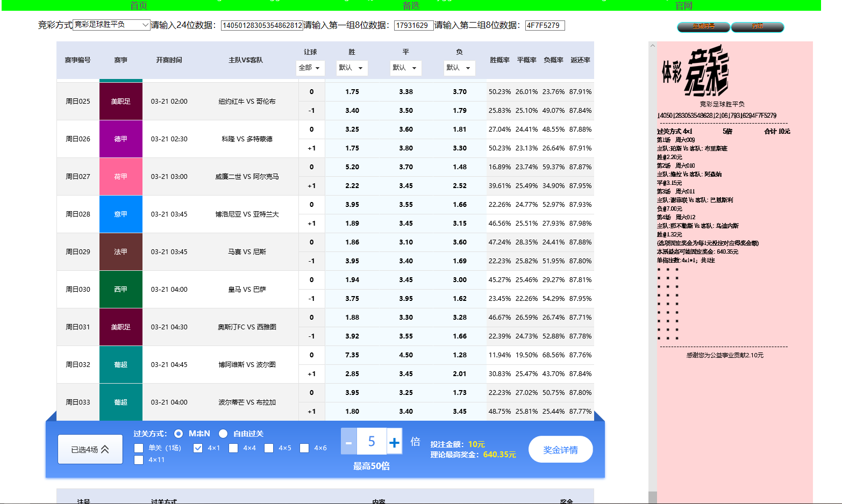Click the 体彩竞彩 logo on the ticket
Image resolution: width=842 pixels, height=504 pixels.
(695, 71)
